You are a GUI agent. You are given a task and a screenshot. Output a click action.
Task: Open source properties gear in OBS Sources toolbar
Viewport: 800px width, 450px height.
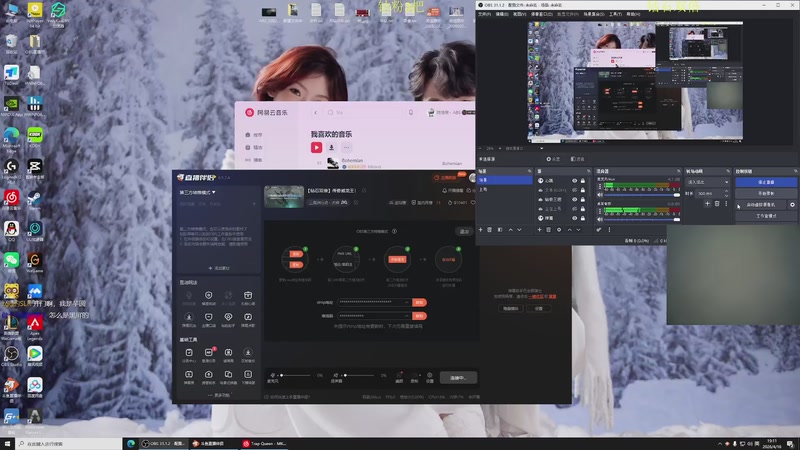559,230
